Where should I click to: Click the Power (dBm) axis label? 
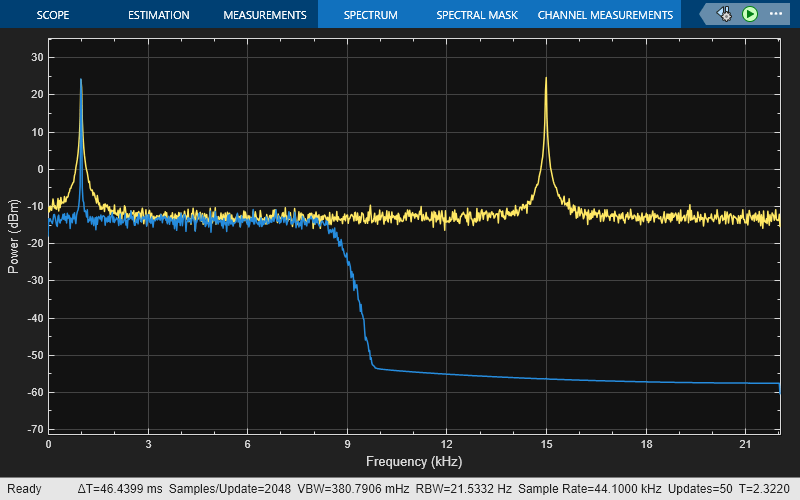(x=13, y=236)
